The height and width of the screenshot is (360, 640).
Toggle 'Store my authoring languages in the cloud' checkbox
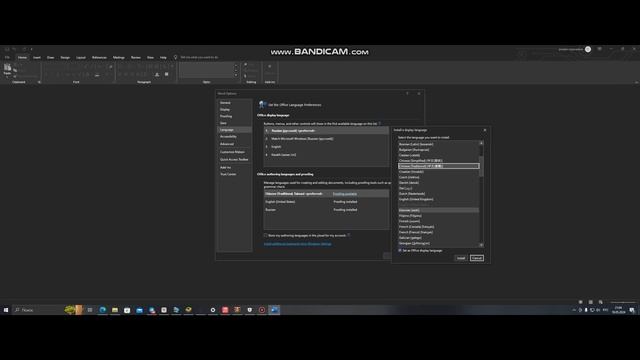tap(266, 236)
